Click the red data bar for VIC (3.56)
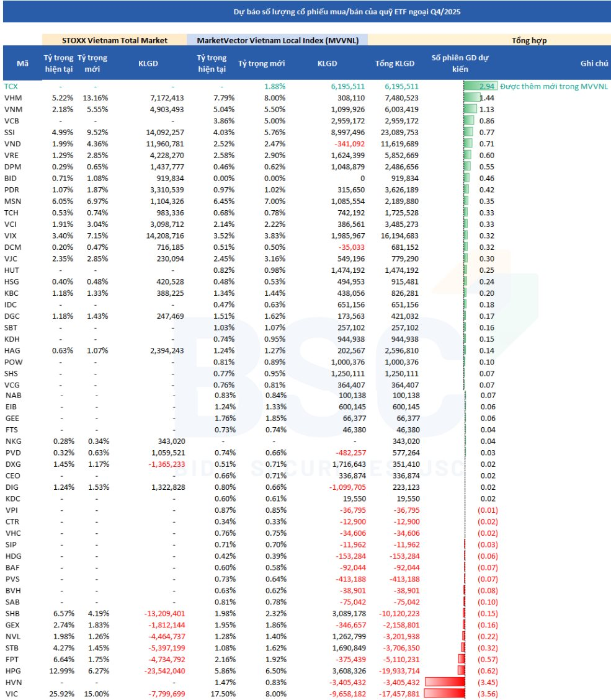This screenshot has height=700, width=611. click(x=444, y=693)
